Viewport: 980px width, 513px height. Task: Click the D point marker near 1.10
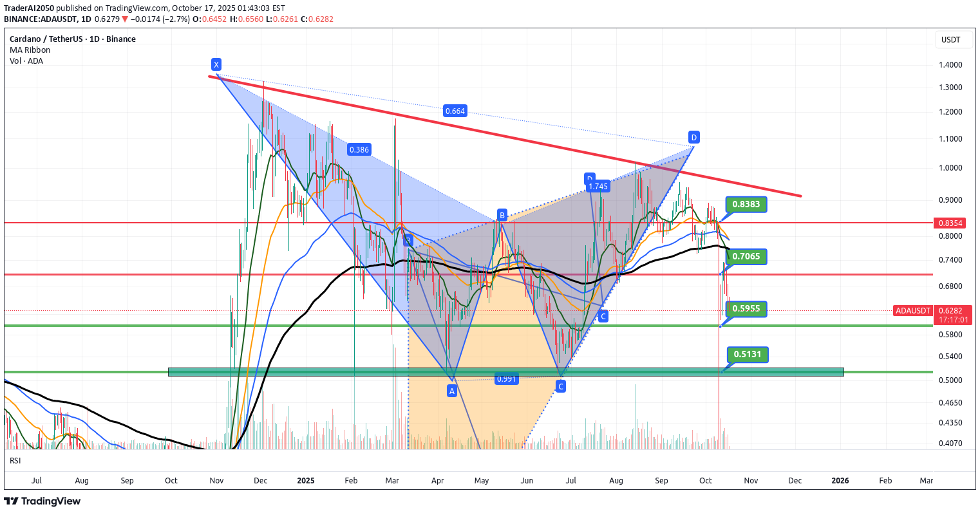coord(693,137)
